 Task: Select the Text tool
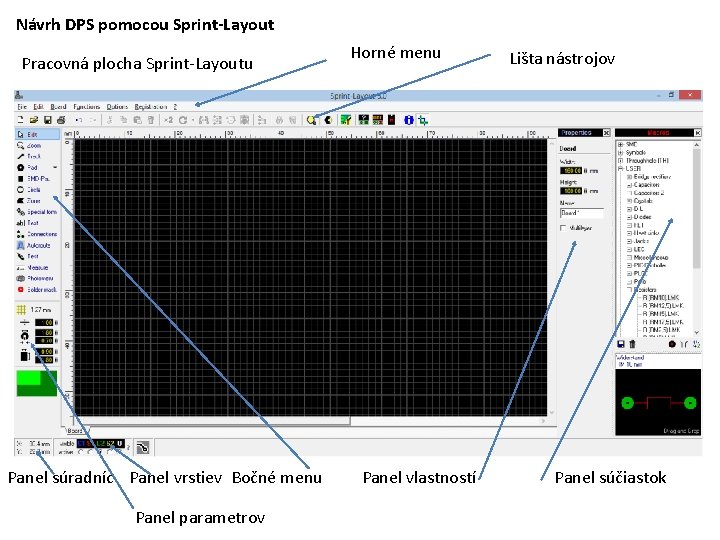37,223
